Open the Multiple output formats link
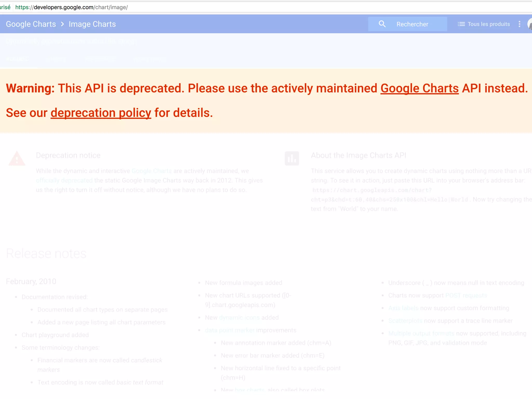532x399 pixels. tap(421, 333)
